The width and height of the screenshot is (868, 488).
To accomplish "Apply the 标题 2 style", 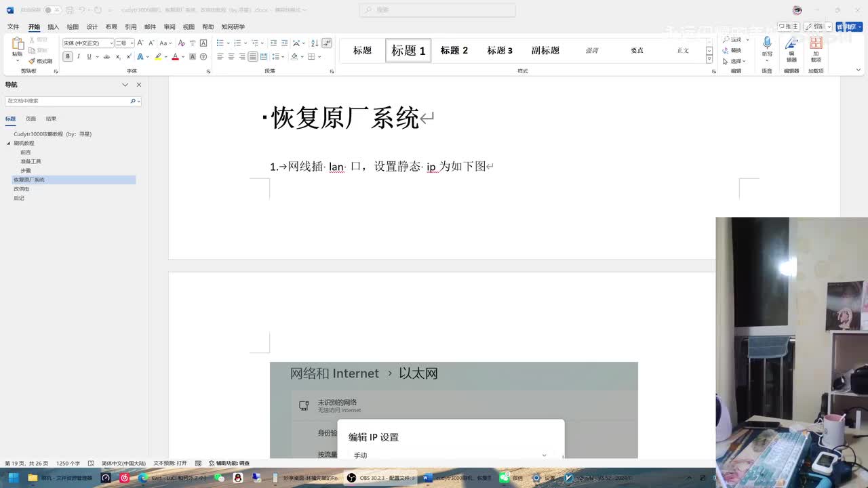I will [454, 50].
